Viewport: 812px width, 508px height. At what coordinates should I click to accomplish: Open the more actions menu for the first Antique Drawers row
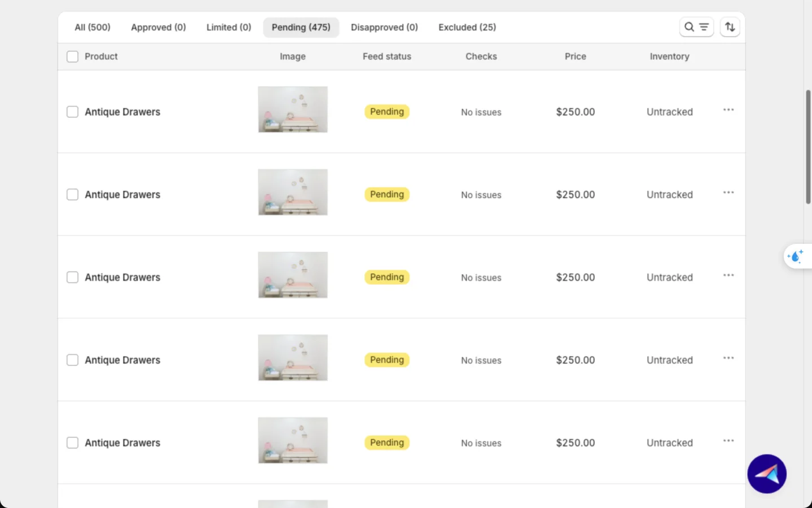click(x=729, y=110)
